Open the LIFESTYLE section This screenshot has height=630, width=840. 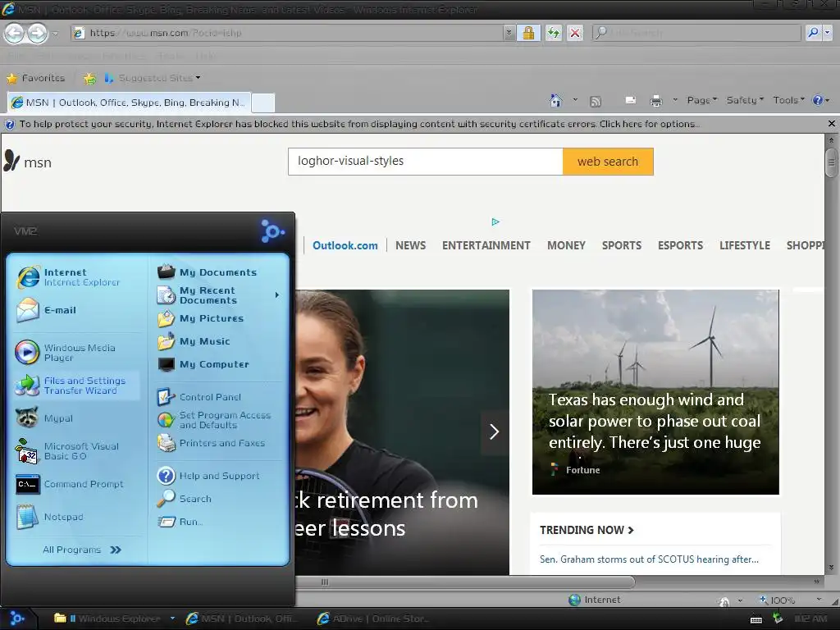[x=745, y=245]
